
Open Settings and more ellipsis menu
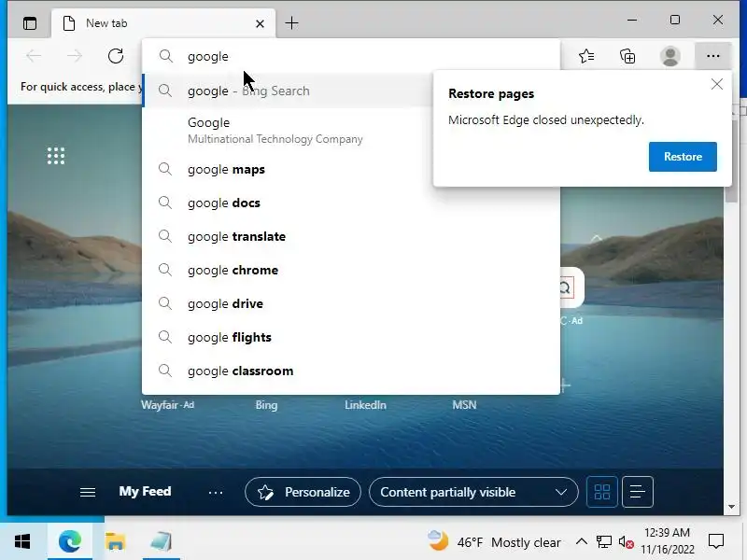point(712,56)
